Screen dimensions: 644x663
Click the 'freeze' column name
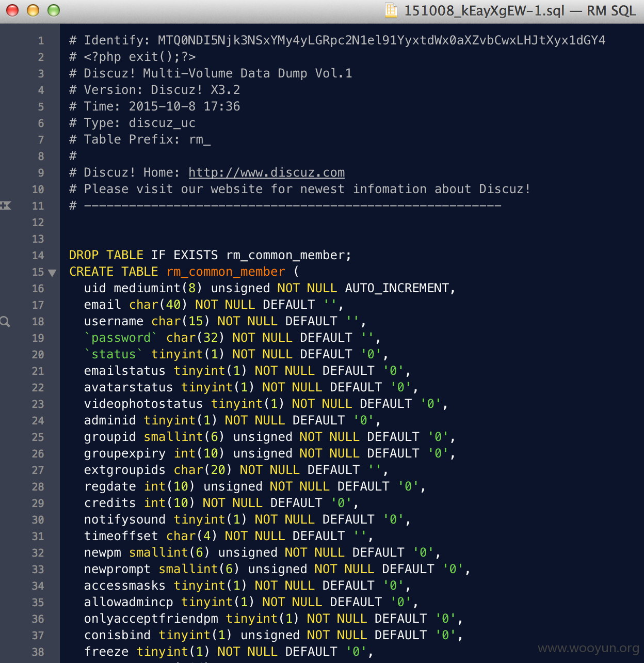tap(106, 652)
